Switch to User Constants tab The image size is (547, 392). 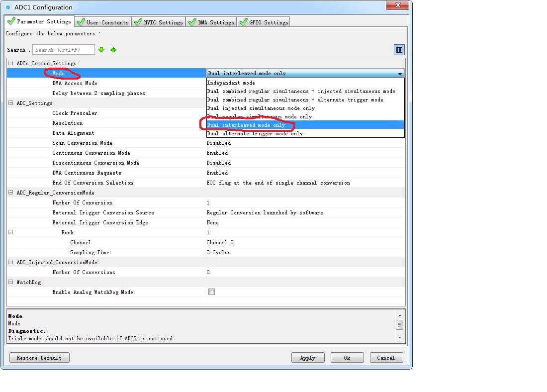(x=103, y=22)
